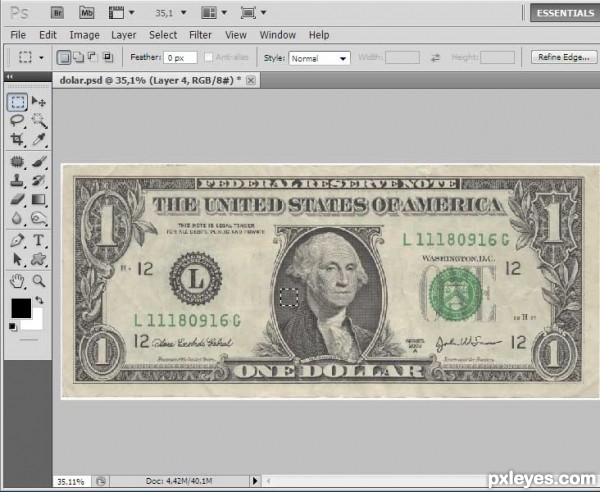Select the Crop tool

[17, 139]
